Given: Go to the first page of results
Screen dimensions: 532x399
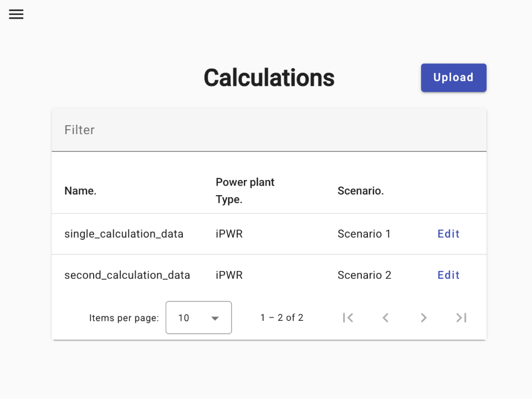Looking at the screenshot, I should (348, 318).
